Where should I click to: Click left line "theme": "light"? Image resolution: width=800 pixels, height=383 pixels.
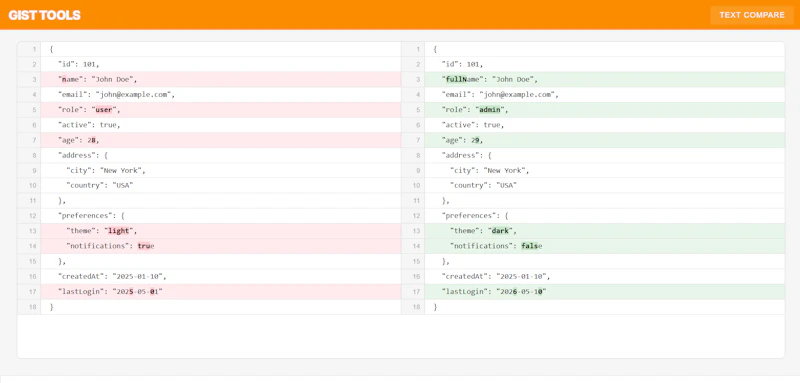pos(221,231)
